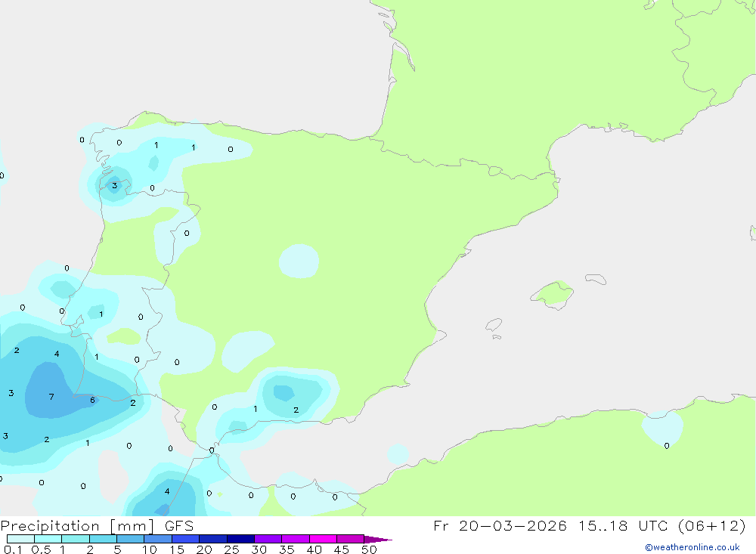
Task: Select the 20–25 mm dark blue legend swatch
Action: 212,539
